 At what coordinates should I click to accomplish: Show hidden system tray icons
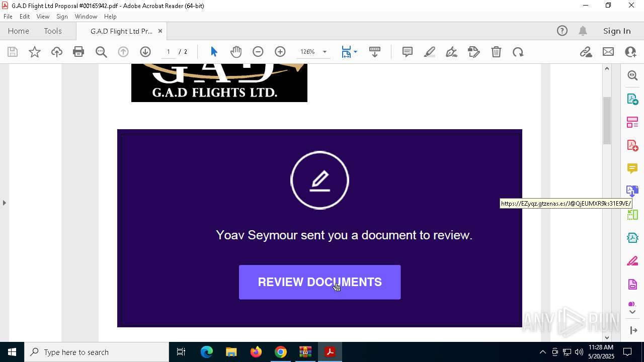(542, 352)
